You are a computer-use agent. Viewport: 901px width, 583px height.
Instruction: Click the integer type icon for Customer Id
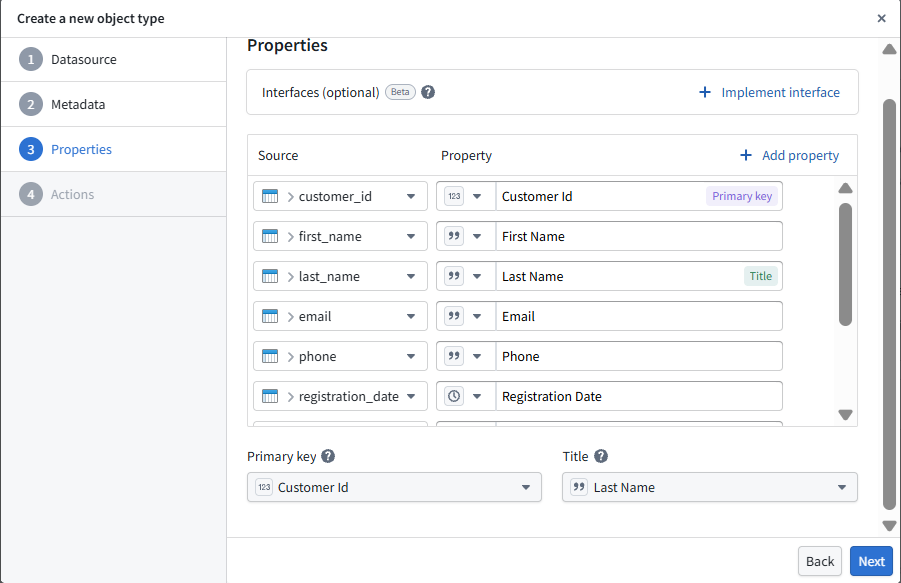454,196
